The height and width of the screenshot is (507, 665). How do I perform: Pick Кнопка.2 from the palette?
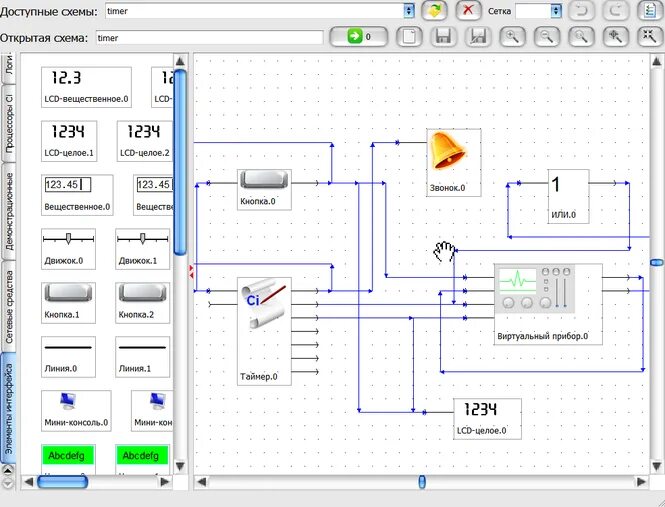click(x=142, y=303)
